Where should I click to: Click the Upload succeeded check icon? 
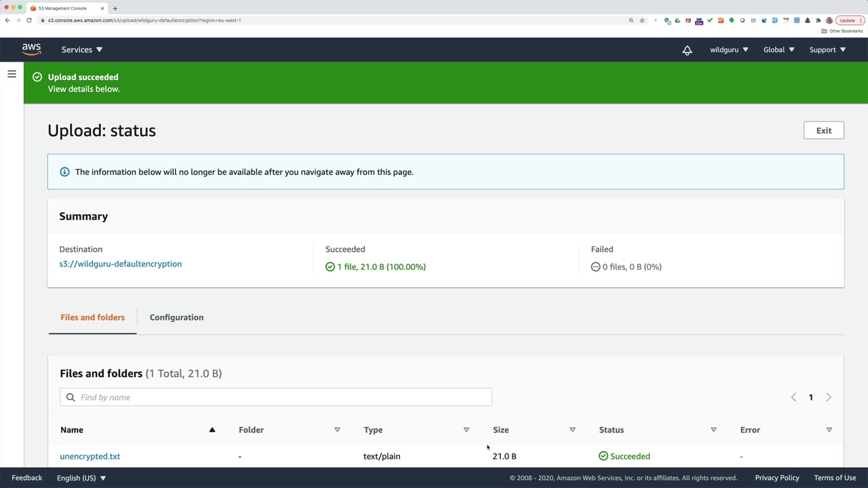click(37, 77)
